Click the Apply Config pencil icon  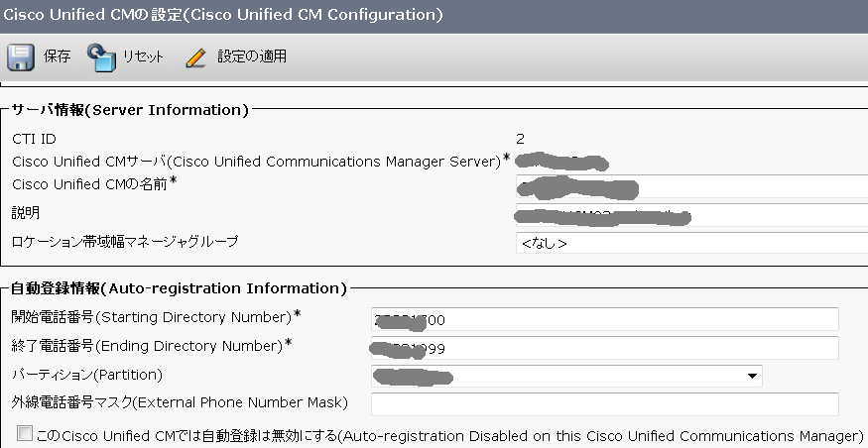(x=196, y=57)
